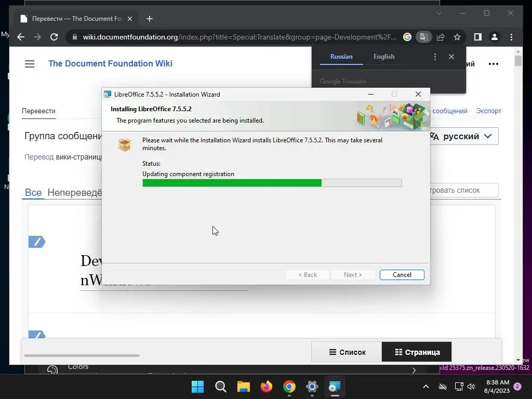Image resolution: width=532 pixels, height=399 pixels.
Task: Open the Экспорт link
Action: pyautogui.click(x=488, y=111)
